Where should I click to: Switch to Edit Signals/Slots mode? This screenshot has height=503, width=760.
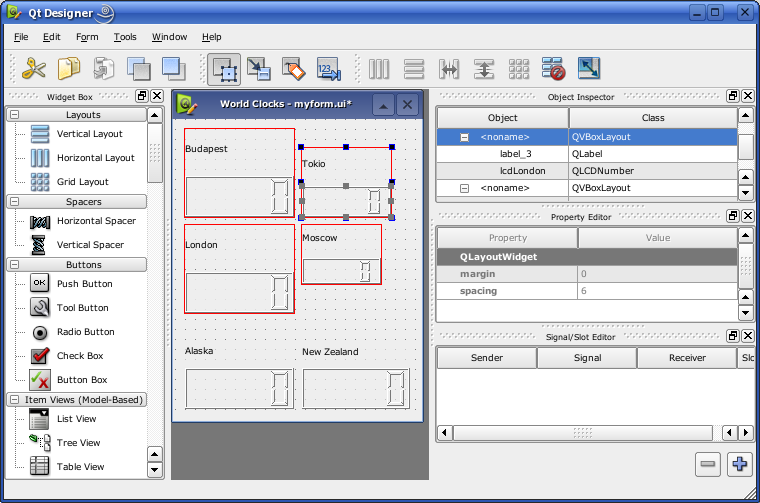[258, 68]
